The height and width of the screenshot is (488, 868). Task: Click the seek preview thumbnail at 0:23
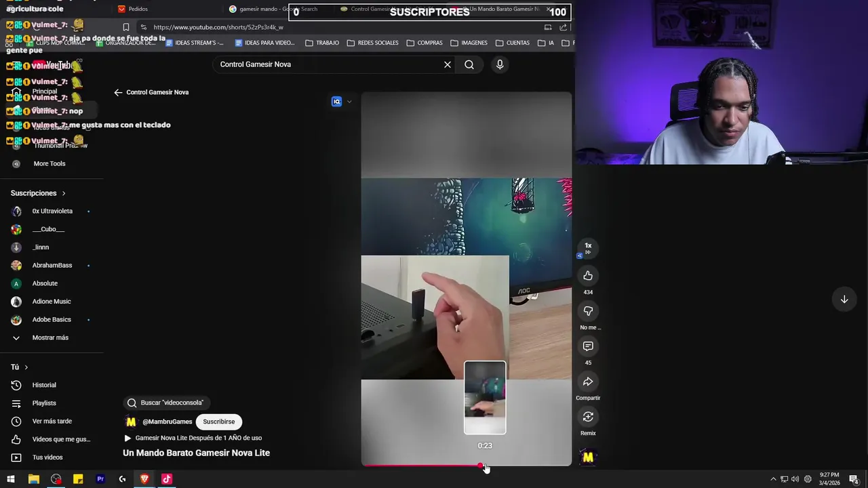click(485, 398)
